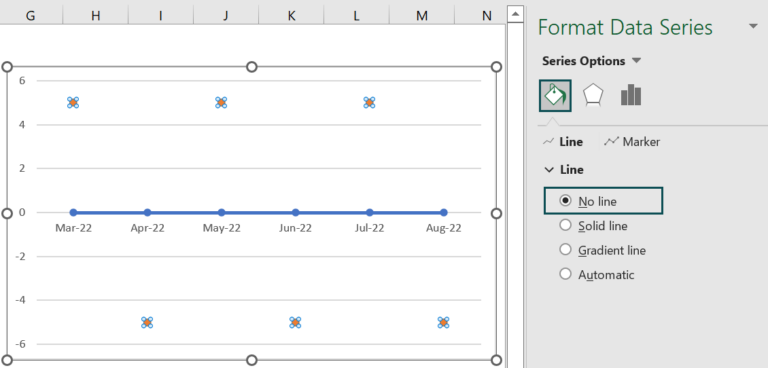Click the May-22 axis label
The image size is (768, 368).
point(221,228)
